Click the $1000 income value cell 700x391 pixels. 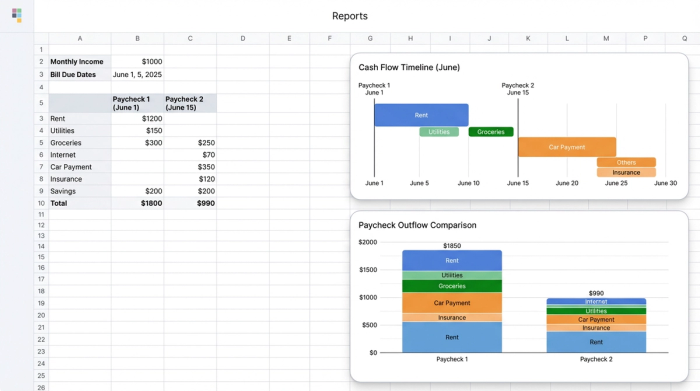[x=138, y=62]
